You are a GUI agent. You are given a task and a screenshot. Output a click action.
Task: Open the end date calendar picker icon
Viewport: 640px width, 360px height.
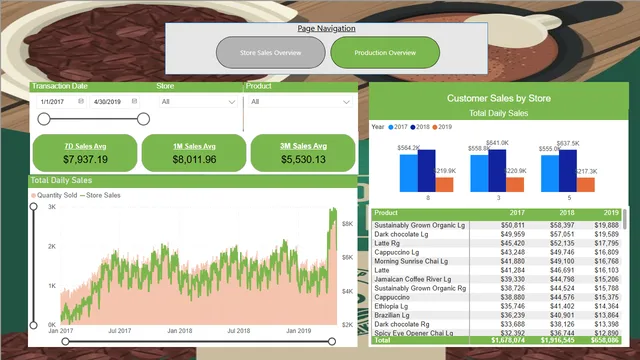134,101
